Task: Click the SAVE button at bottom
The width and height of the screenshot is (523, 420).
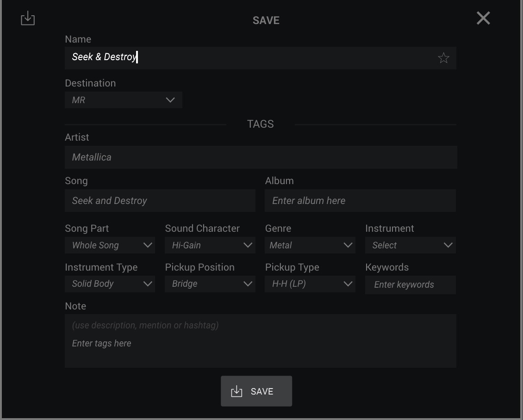Action: [256, 391]
